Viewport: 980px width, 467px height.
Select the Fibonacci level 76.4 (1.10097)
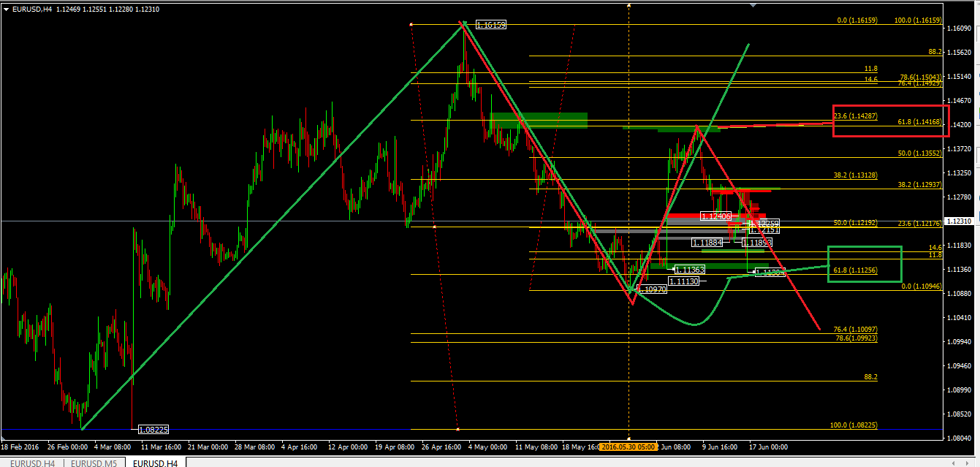(856, 330)
